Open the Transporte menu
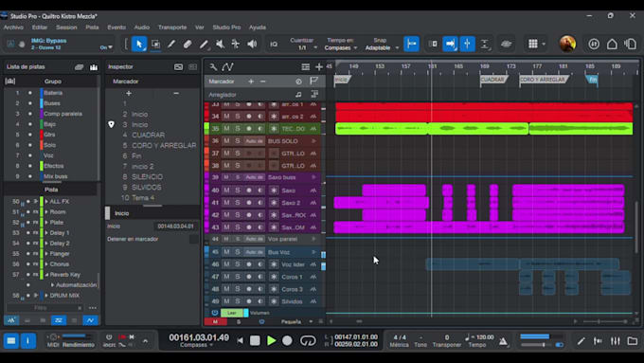 point(172,27)
